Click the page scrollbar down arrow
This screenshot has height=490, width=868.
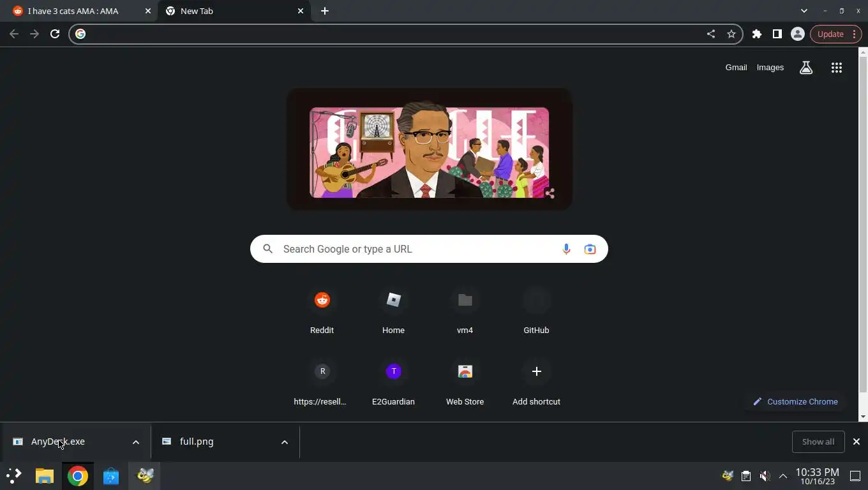pyautogui.click(x=864, y=417)
